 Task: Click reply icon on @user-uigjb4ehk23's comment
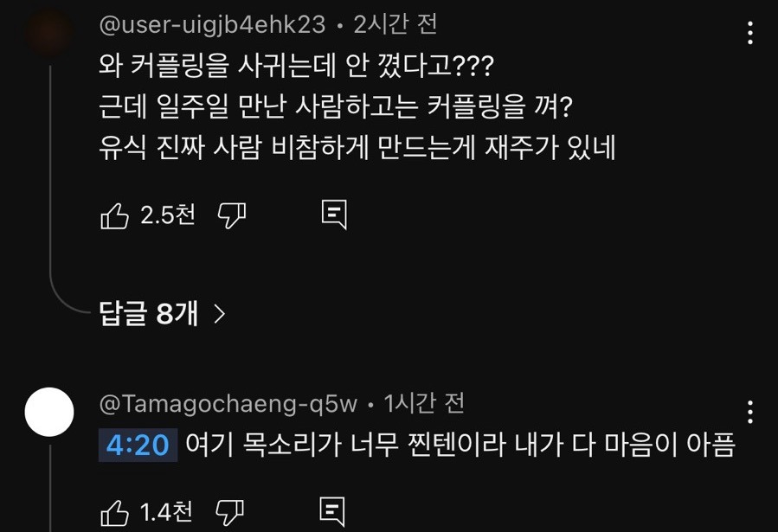[334, 215]
